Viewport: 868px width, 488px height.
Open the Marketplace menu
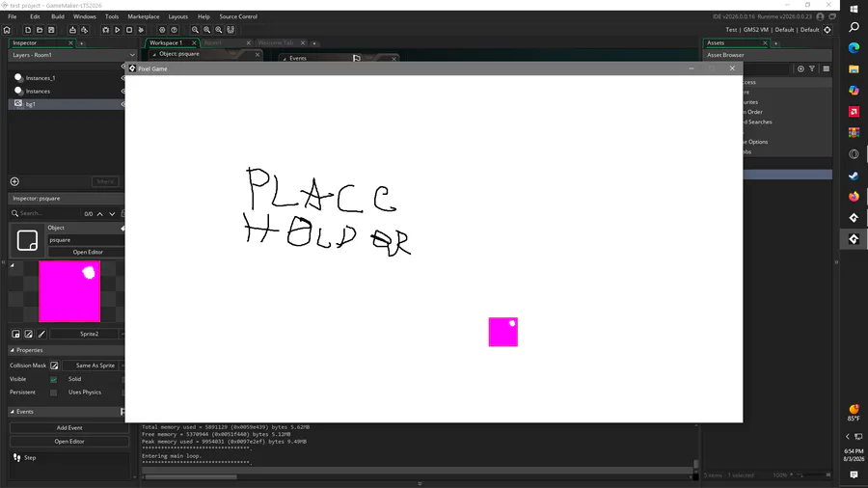point(144,16)
